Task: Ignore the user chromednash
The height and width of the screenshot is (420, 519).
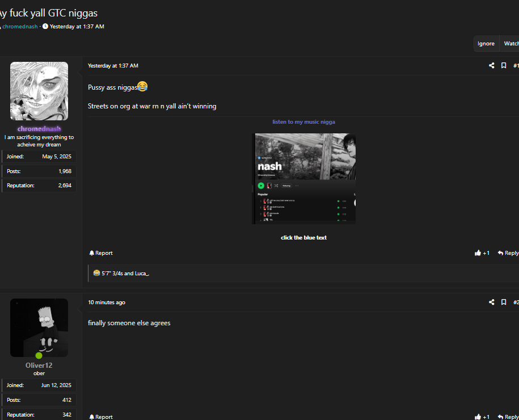Action: pos(486,43)
